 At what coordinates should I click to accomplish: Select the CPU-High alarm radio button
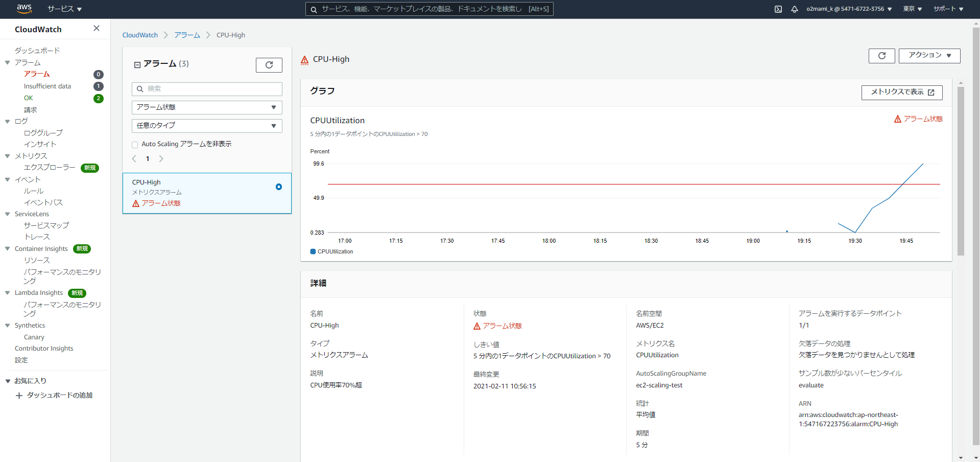pos(278,187)
